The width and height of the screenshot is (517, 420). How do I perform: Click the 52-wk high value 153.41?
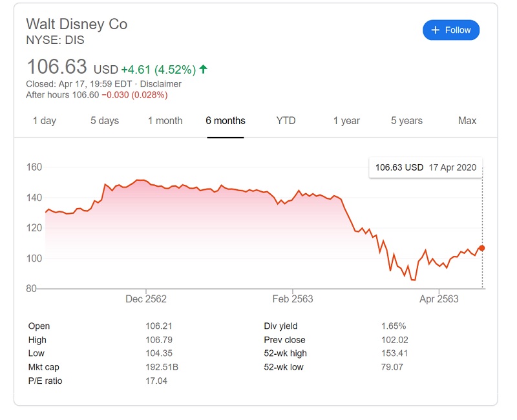(394, 353)
